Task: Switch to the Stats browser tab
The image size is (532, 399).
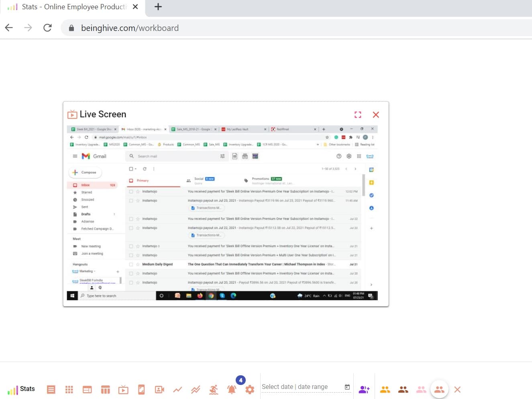Action: point(68,7)
